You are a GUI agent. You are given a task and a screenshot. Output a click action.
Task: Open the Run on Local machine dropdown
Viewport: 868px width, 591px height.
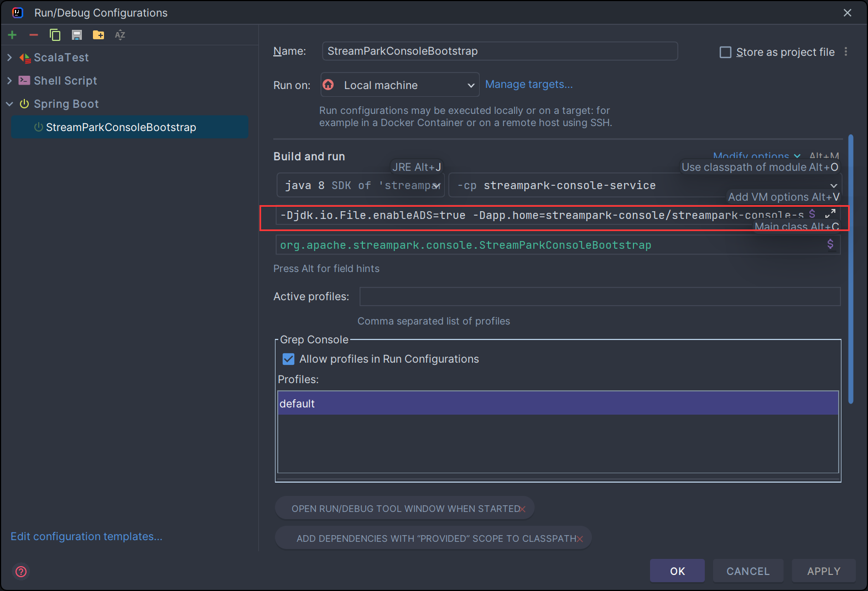coord(400,85)
